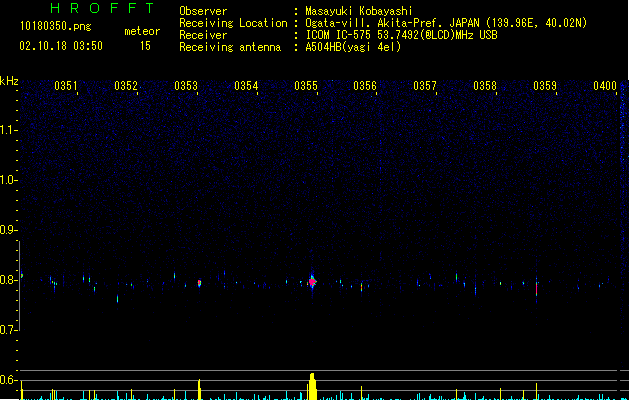Click the 0400 time marker
The height and width of the screenshot is (400, 629).
[x=605, y=86]
